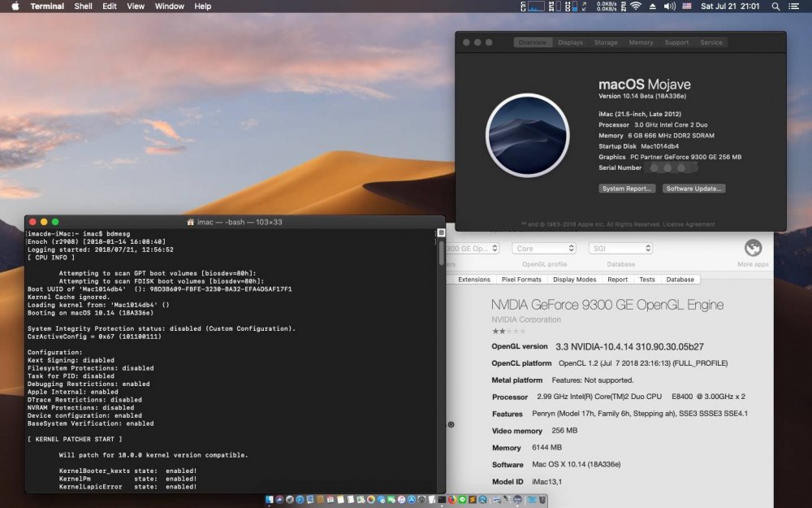Open iTunes from the Dock
This screenshot has height=508, width=812.
(401, 500)
